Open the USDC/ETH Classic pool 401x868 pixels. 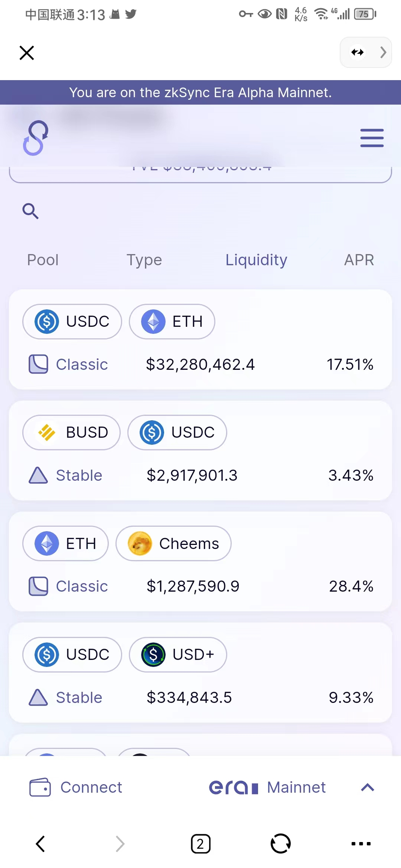tap(200, 364)
